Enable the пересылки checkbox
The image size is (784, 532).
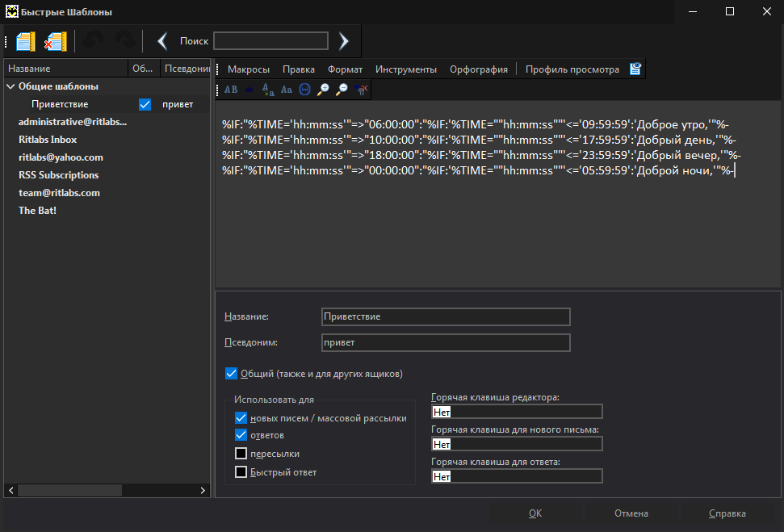[x=241, y=454]
